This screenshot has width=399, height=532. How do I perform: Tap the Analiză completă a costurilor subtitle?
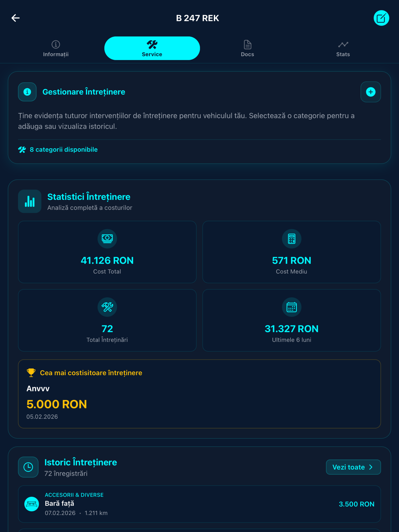tap(90, 208)
